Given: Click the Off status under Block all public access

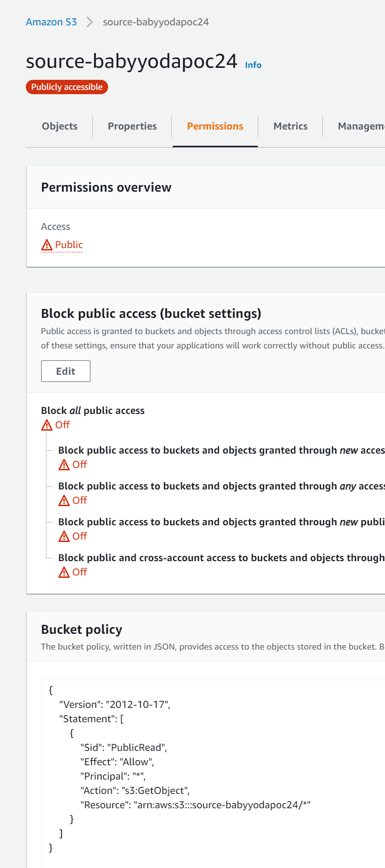Looking at the screenshot, I should point(63,425).
